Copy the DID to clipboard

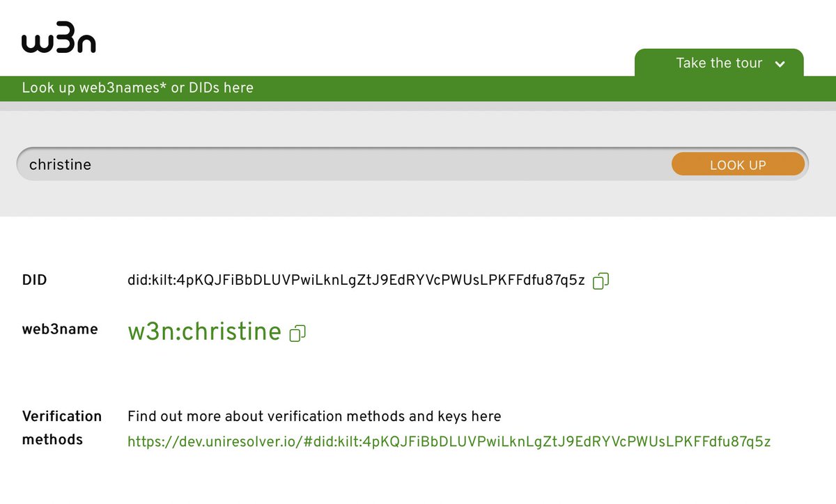[x=601, y=281]
